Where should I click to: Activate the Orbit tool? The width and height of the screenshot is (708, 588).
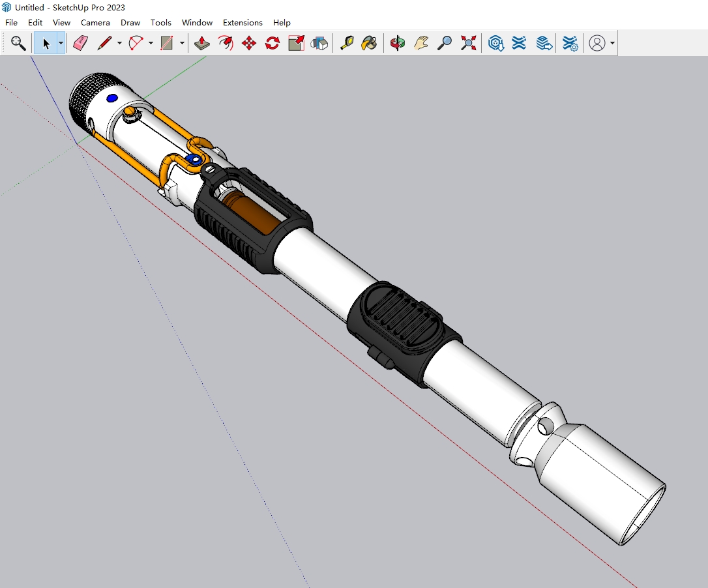pos(397,44)
